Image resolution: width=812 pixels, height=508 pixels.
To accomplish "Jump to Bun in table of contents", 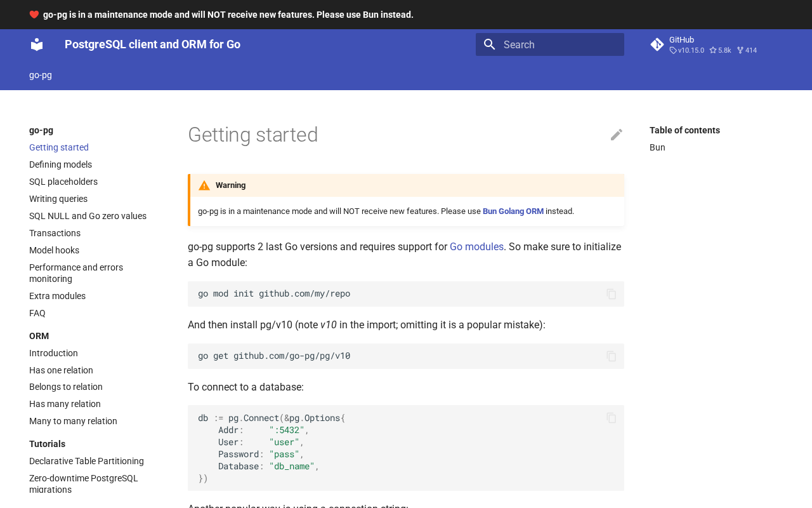I will coord(657,147).
